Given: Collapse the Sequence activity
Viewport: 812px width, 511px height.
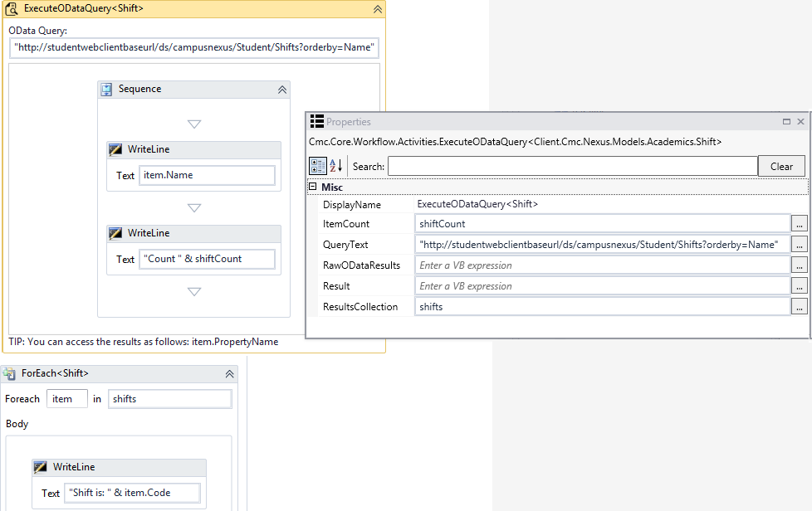Looking at the screenshot, I should (281, 90).
